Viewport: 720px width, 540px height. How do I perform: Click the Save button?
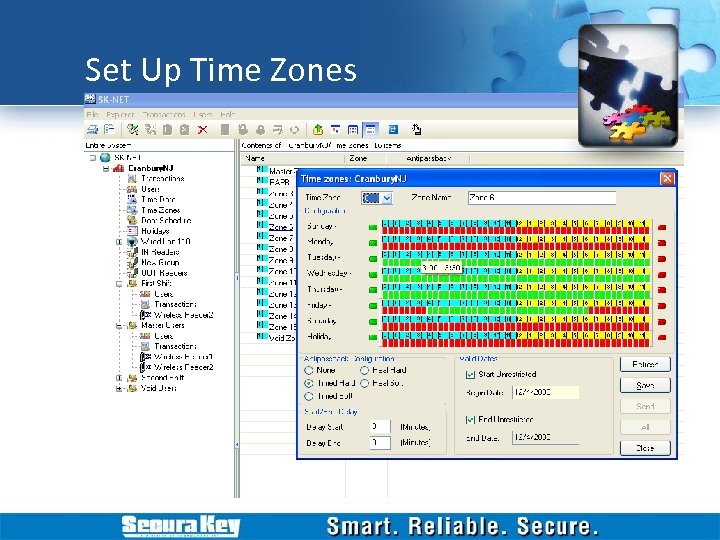[x=645, y=386]
